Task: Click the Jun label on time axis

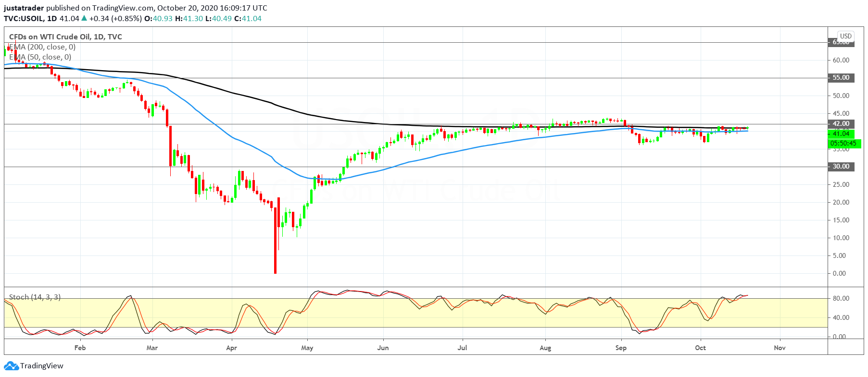Action: (383, 348)
